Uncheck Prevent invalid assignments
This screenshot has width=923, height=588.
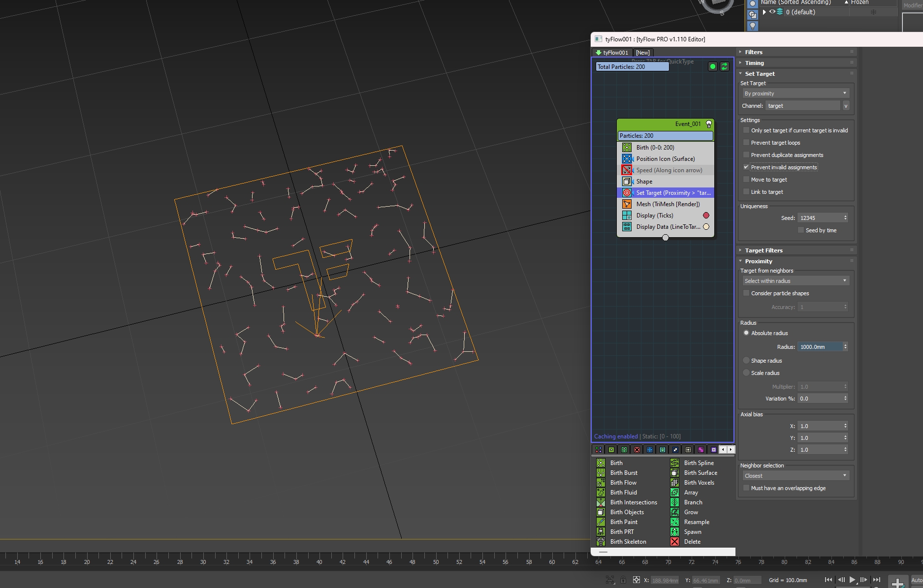click(x=746, y=167)
